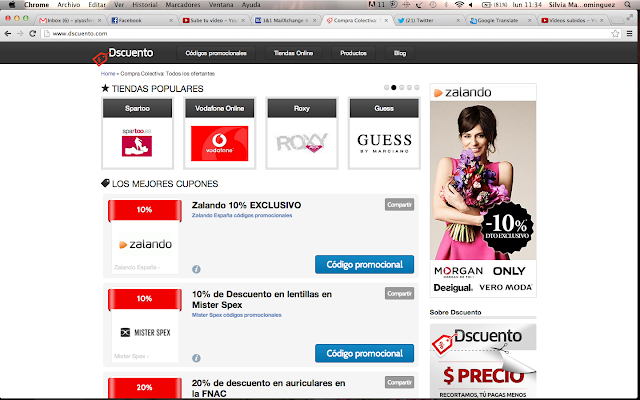Screen dimensions: 640x400
Task: Click Código promocional button for Mister Spex
Action: (364, 353)
